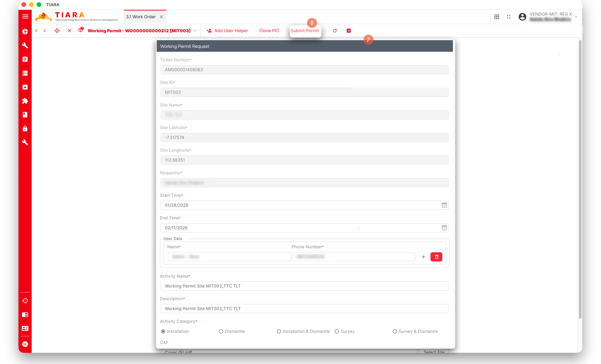
Task: Click the grid layout icon in top bar
Action: 497,17
